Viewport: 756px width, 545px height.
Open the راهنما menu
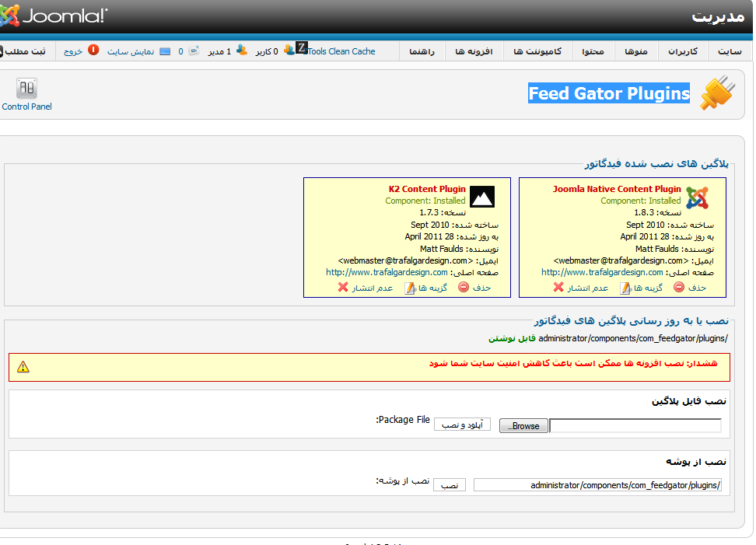422,51
